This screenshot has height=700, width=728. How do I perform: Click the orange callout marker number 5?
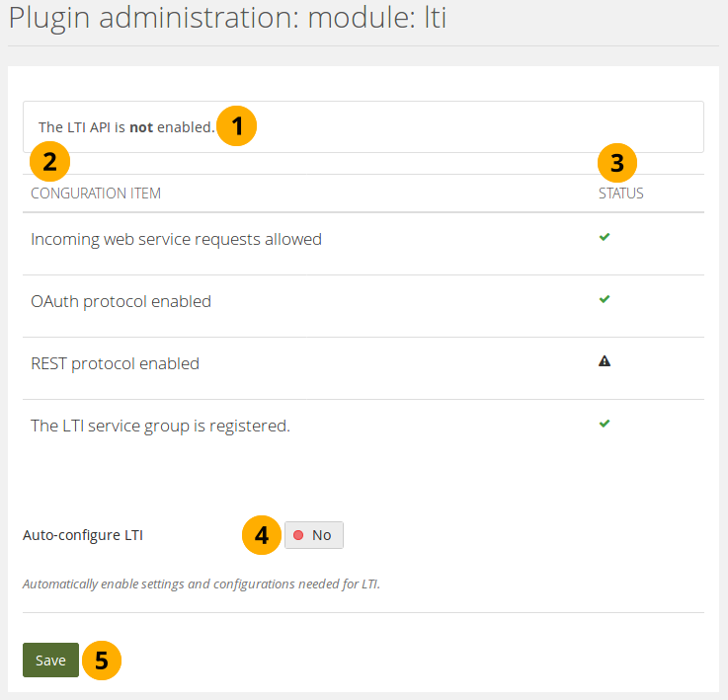tap(101, 661)
